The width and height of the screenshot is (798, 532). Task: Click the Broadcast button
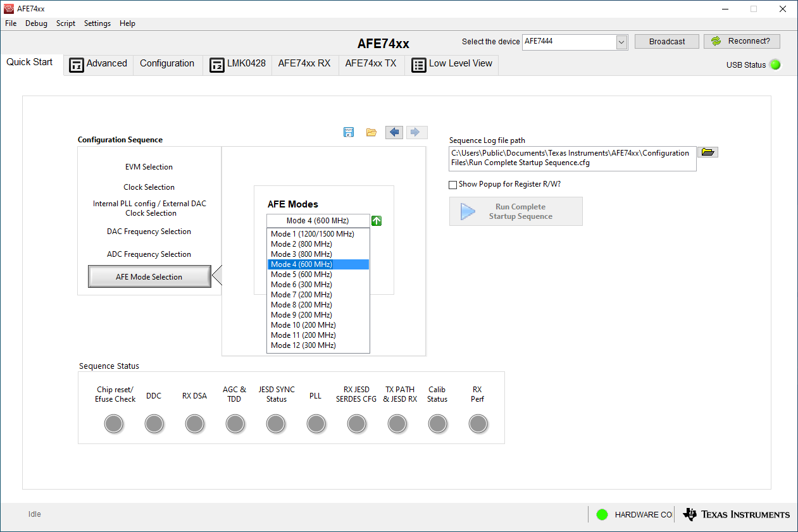[x=667, y=42]
